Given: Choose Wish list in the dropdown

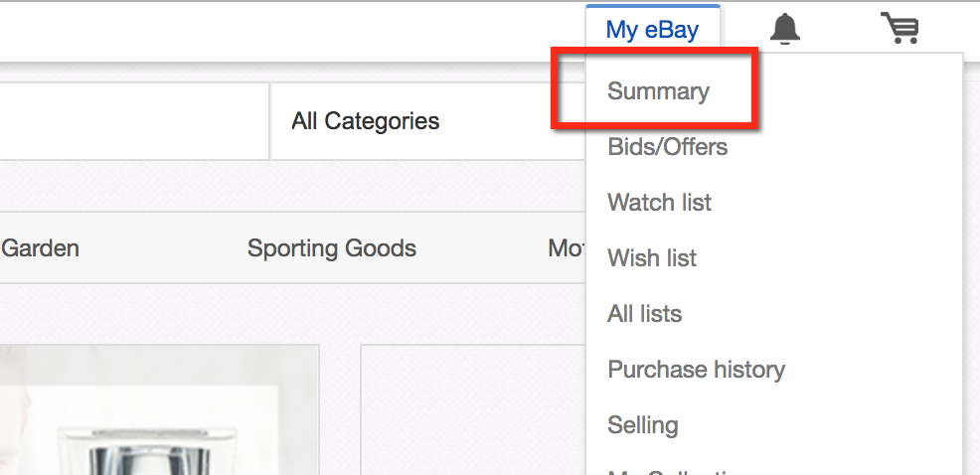Looking at the screenshot, I should (x=652, y=258).
